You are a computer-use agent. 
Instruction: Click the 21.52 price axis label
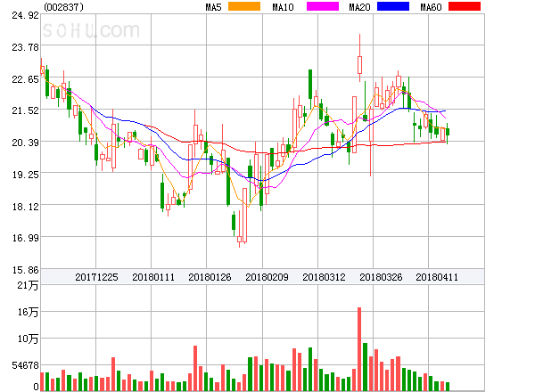point(25,110)
